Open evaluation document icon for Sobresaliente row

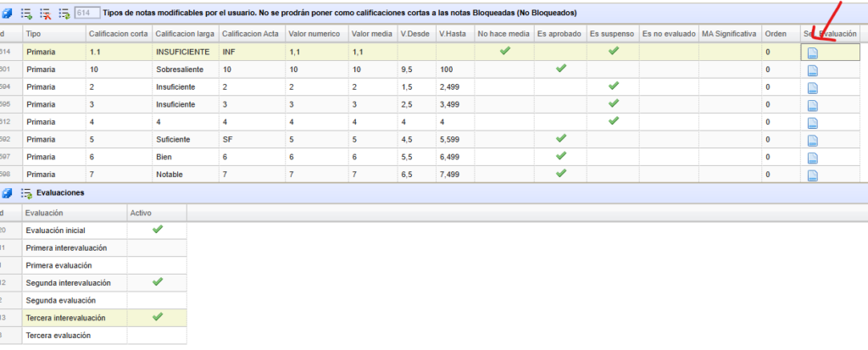(812, 69)
